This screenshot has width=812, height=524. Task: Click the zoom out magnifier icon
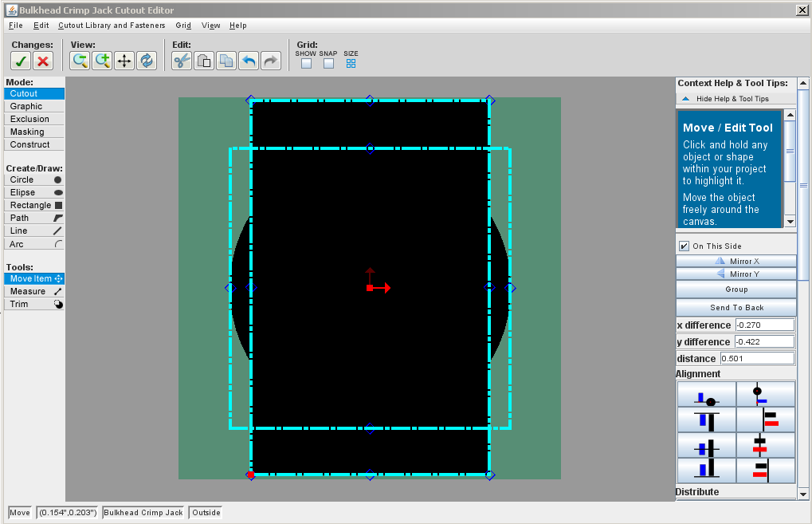80,61
